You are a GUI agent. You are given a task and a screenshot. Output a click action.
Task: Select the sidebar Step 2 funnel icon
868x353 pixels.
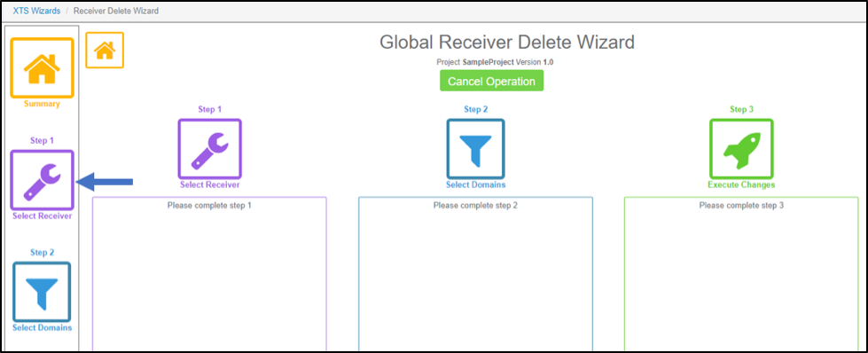click(x=42, y=292)
